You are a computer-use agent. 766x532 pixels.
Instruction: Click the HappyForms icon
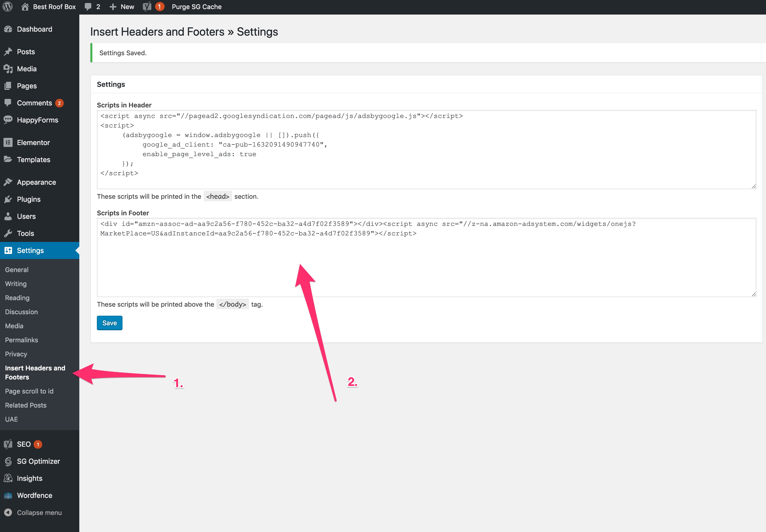click(x=8, y=120)
